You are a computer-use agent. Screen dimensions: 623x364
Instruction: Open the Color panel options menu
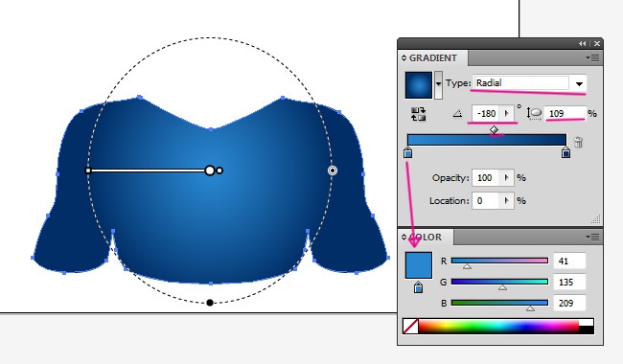coord(592,237)
